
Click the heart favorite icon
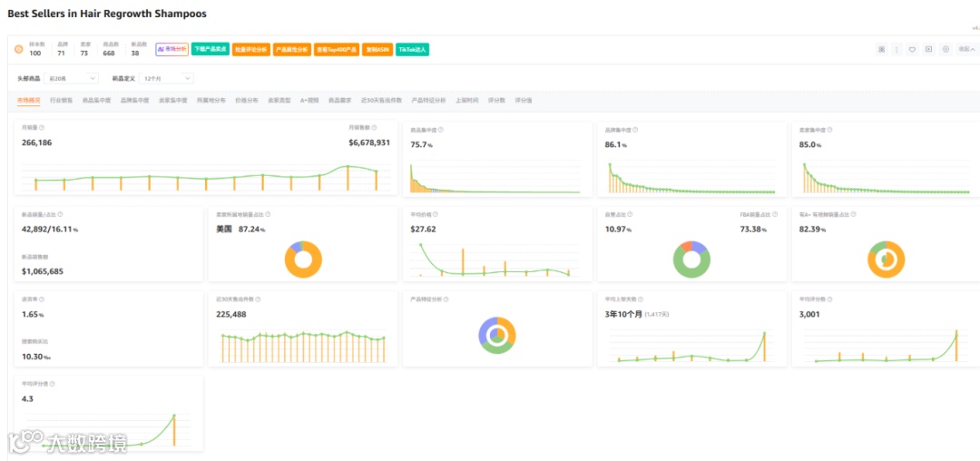(913, 49)
